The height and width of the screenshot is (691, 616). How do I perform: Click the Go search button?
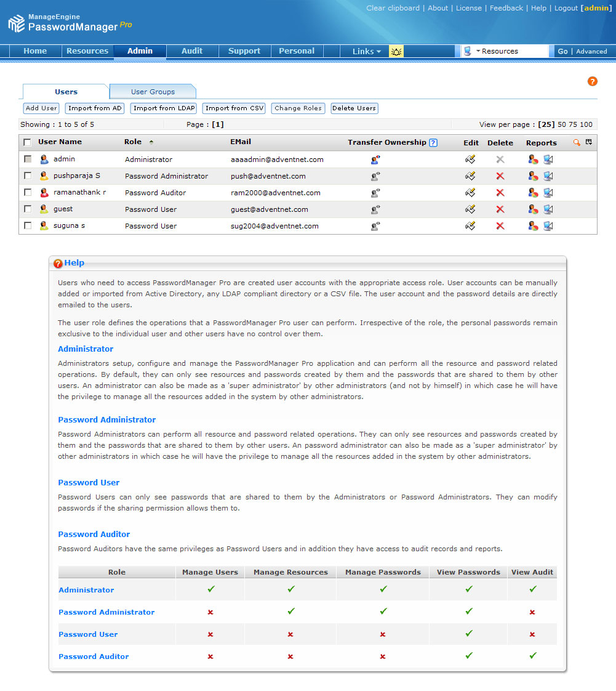[x=562, y=52]
